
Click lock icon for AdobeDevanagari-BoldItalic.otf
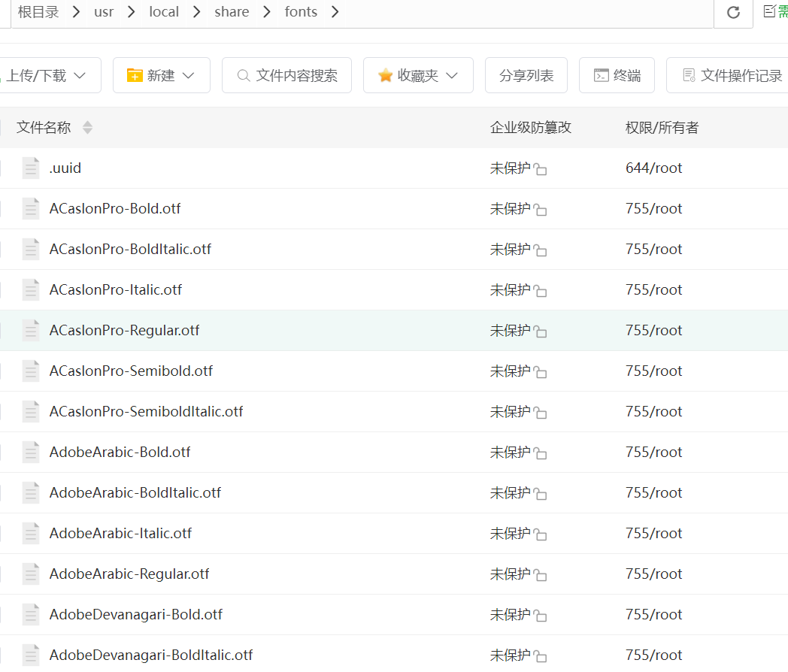point(540,656)
